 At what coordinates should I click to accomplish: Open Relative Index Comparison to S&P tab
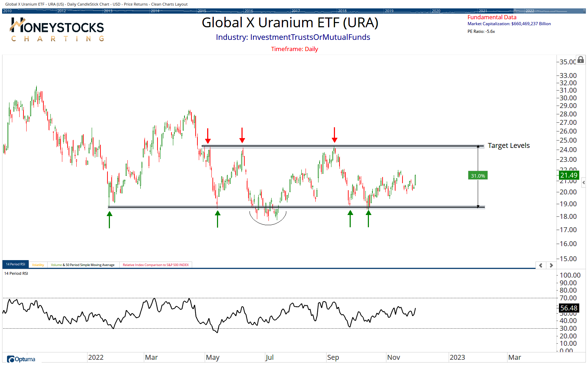tap(156, 265)
